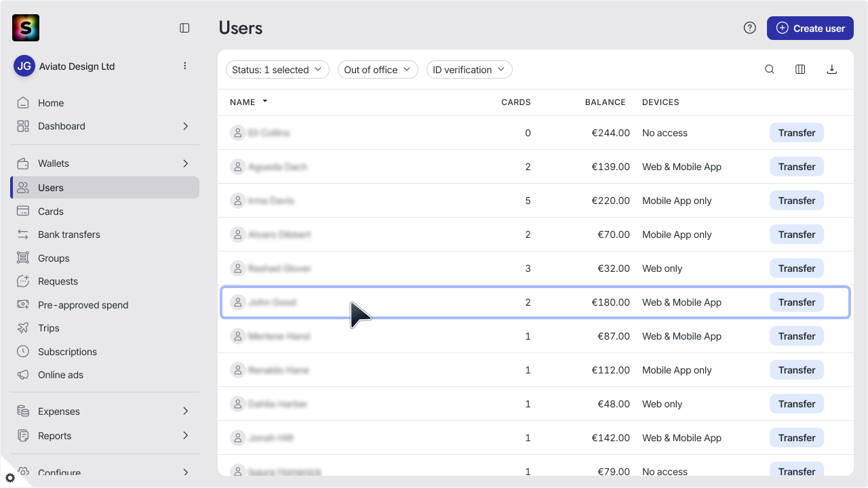Image resolution: width=868 pixels, height=488 pixels.
Task: Open the Status: 1 selected filter
Action: tap(277, 70)
